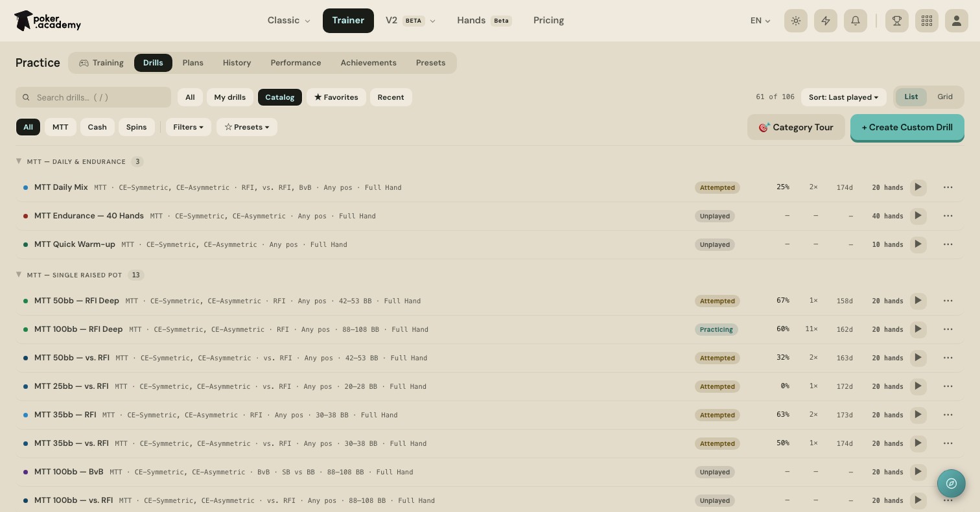Viewport: 980px width, 512px height.
Task: Select the All game type filter
Action: pos(28,127)
